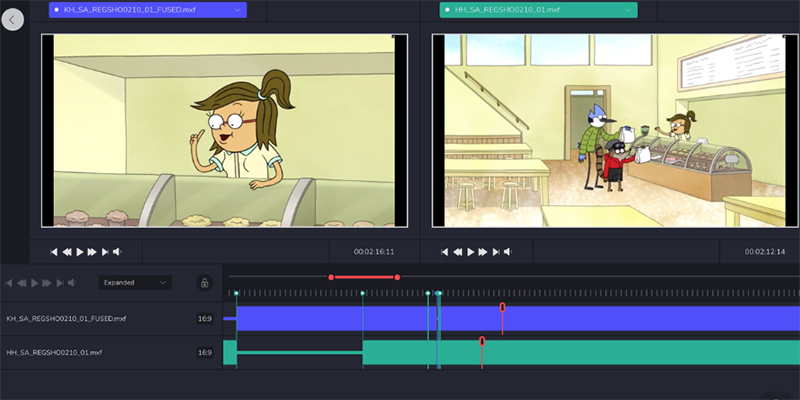Click the red zoom range bar
This screenshot has height=400, width=800.
364,277
